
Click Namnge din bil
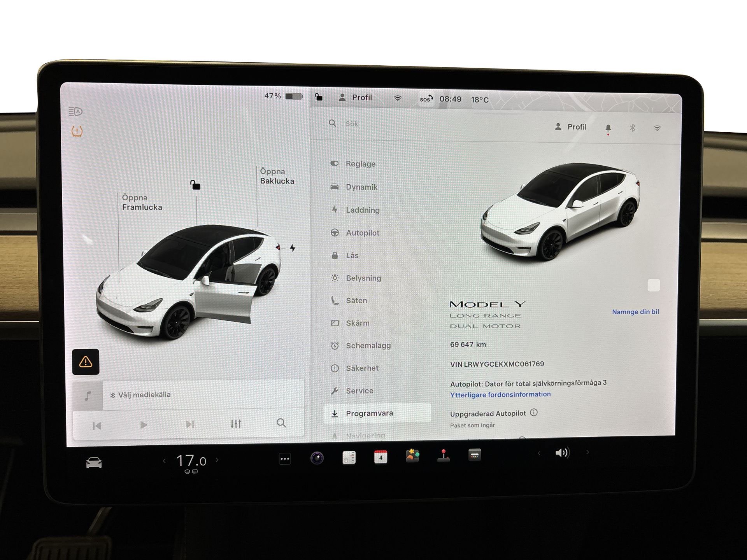636,311
